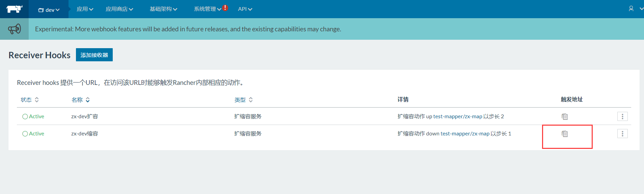Screen dimensions: 644x194
Task: Open test-mapper/zx-map link in up row
Action: click(x=457, y=117)
